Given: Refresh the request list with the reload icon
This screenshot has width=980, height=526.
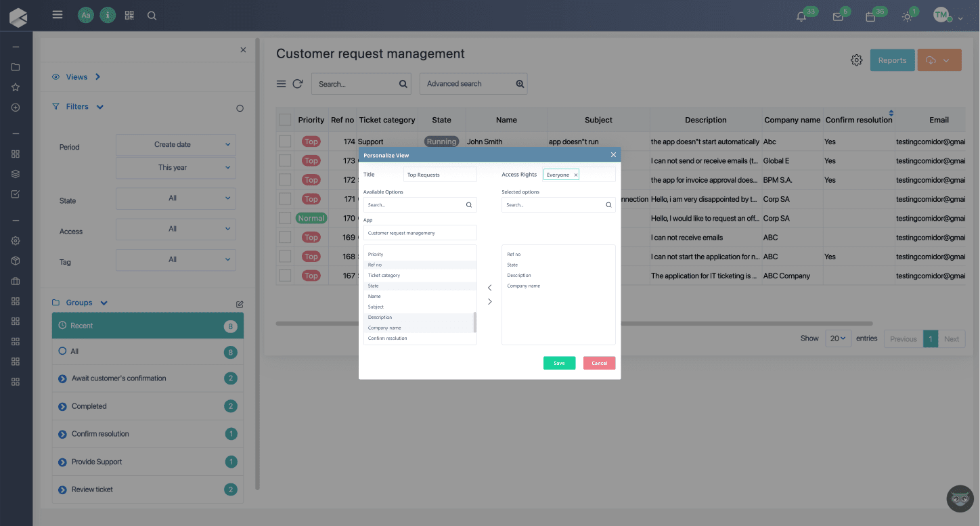Looking at the screenshot, I should point(298,83).
